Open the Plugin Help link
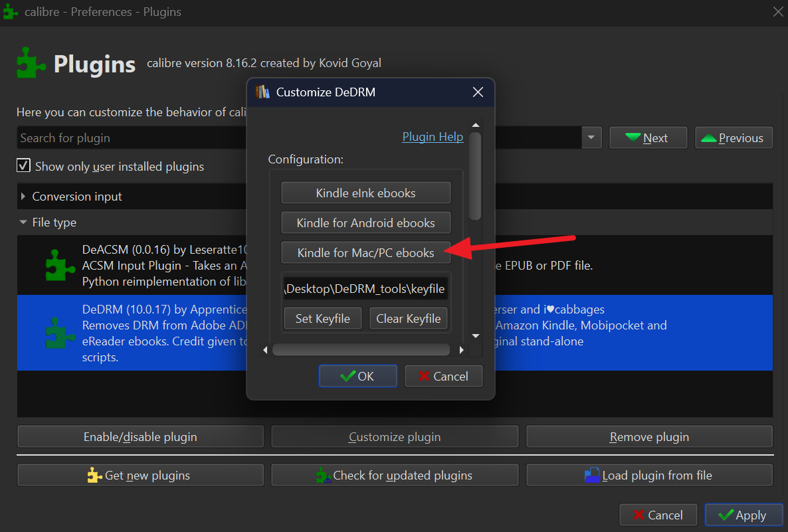This screenshot has height=532, width=788. [x=433, y=137]
